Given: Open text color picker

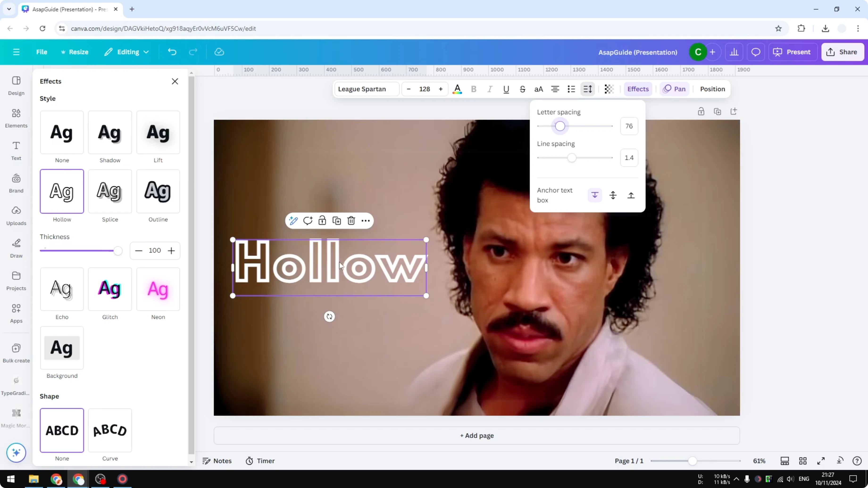Looking at the screenshot, I should 457,89.
